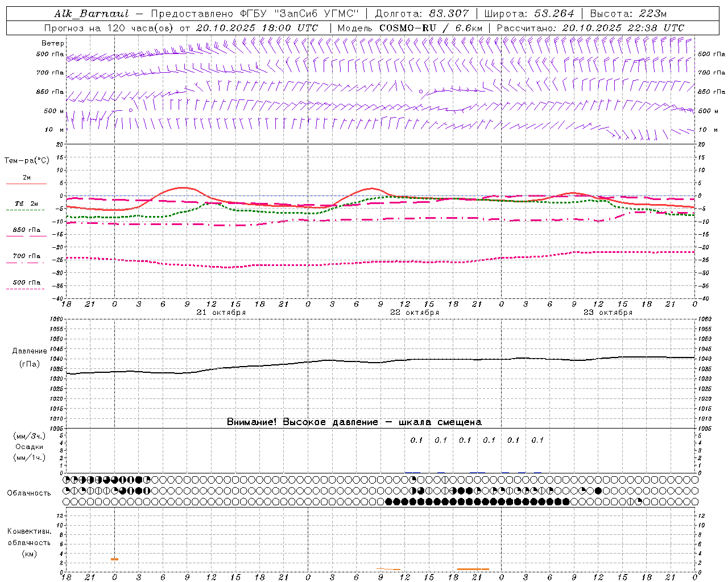The height and width of the screenshot is (582, 728).
Task: Click the red line sample under "2м" legend
Action: [x=26, y=184]
